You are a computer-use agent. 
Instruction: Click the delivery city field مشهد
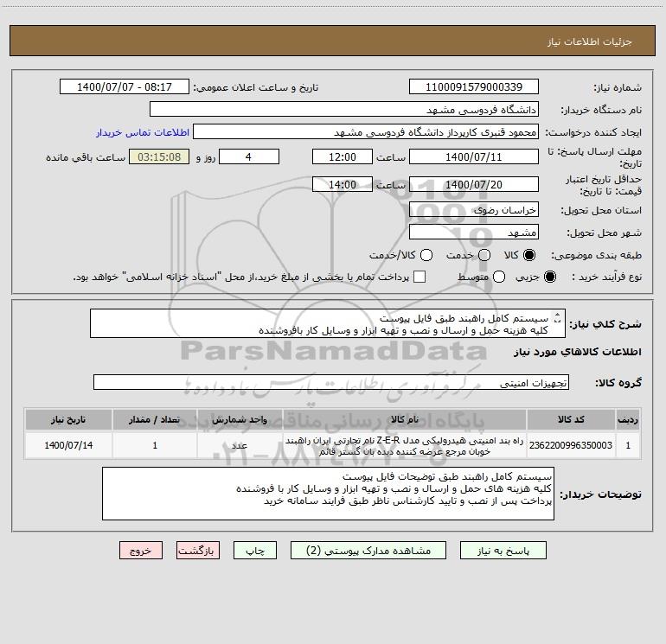point(474,232)
